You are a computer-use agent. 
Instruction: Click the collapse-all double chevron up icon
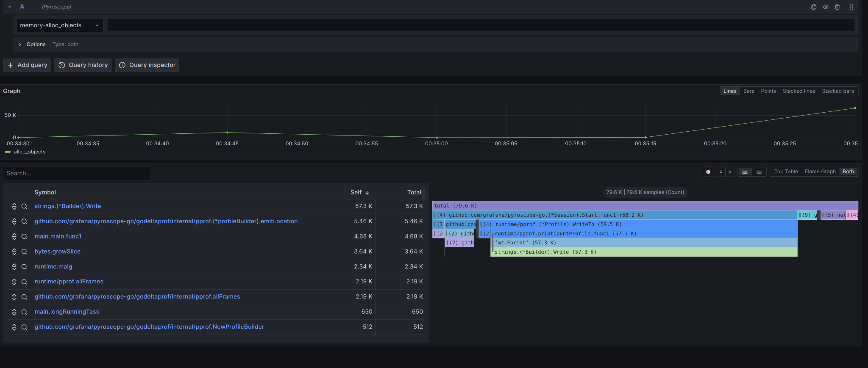tap(729, 172)
